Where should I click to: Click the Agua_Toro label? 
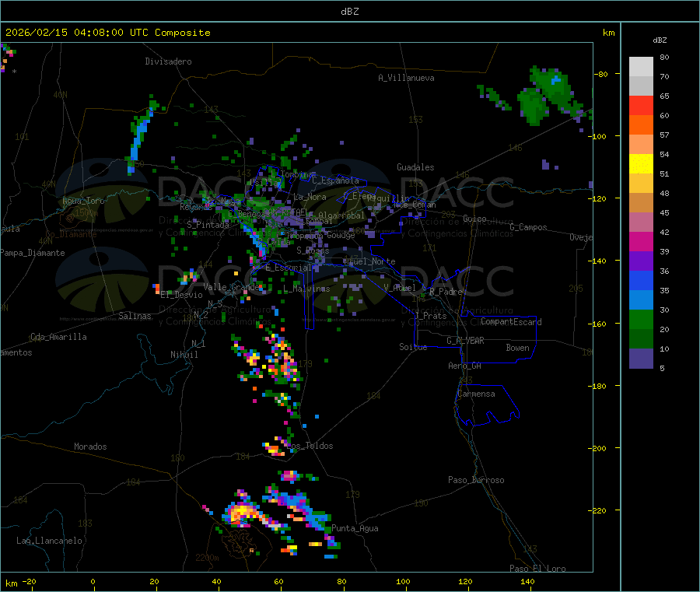[83, 201]
